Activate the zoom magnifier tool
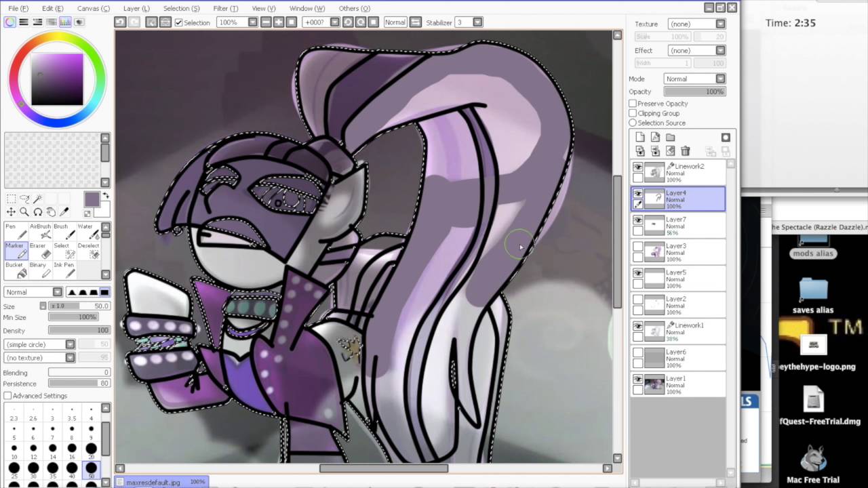The image size is (868, 488). coord(24,212)
